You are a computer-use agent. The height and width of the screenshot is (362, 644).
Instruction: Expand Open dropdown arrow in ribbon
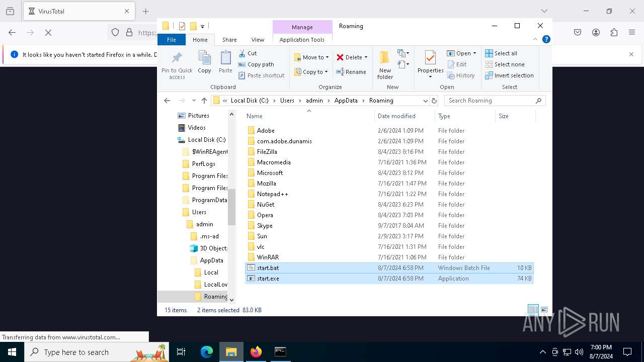pos(474,53)
